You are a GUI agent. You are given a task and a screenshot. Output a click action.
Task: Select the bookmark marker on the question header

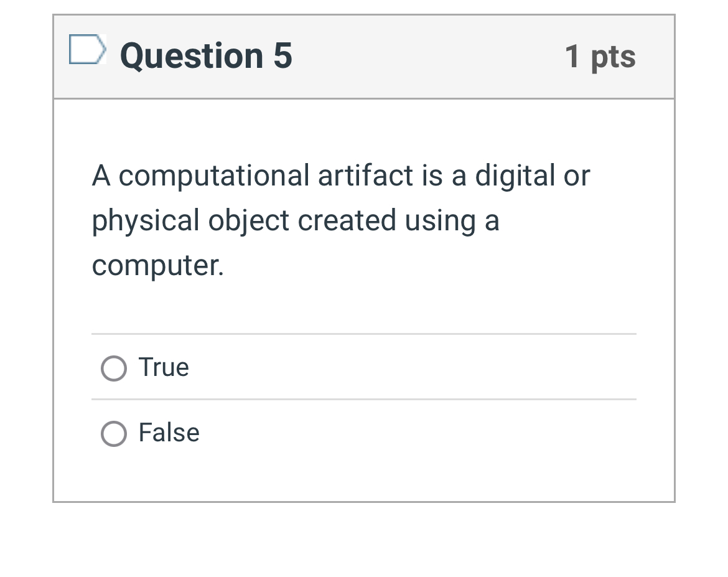click(88, 50)
